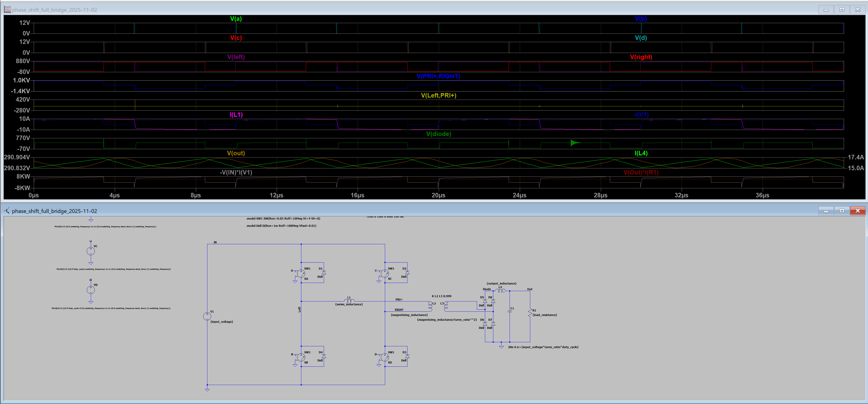Image resolution: width=868 pixels, height=404 pixels.
Task: Click the -V(IN)*I(V1) power trace label
Action: coord(236,172)
